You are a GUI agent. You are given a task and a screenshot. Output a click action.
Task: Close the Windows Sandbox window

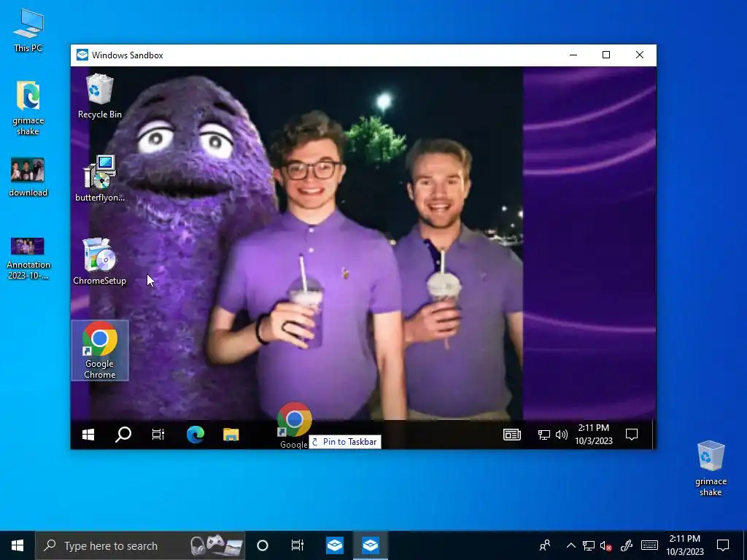point(640,55)
